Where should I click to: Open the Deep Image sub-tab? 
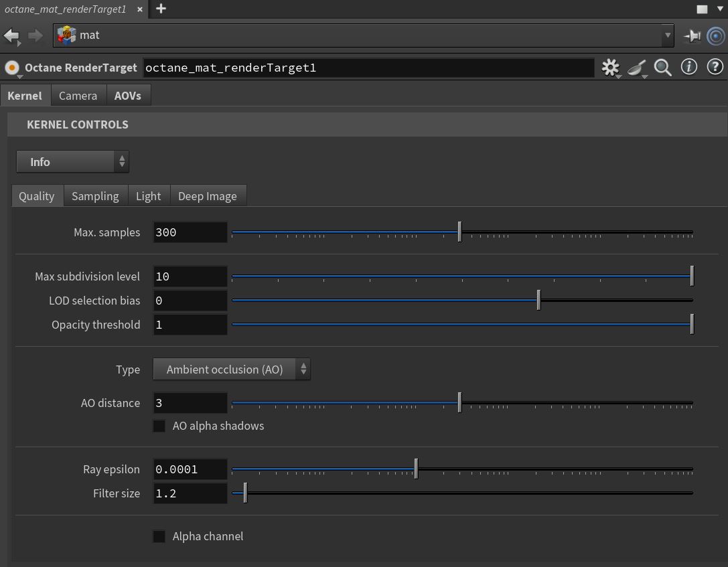pos(207,196)
